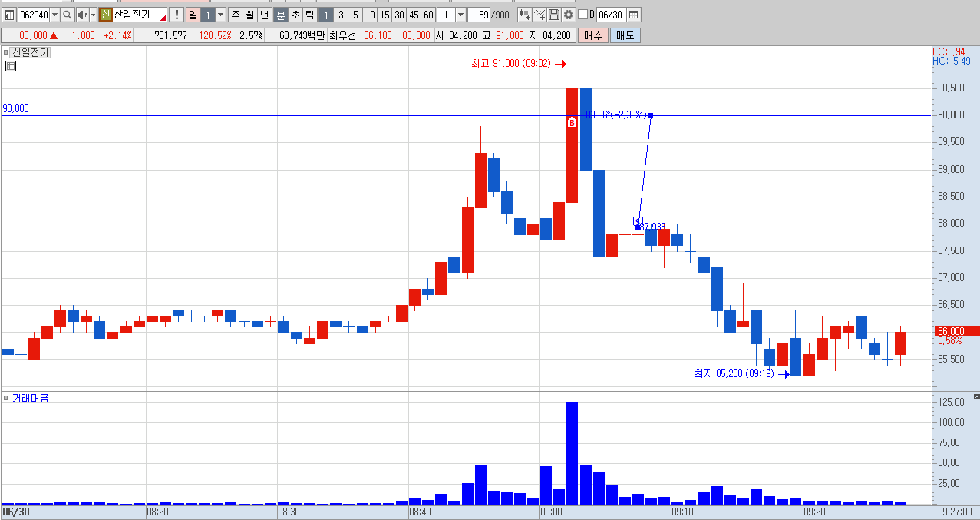Click the +2.14% change rate value
Screen dimensions: 980x520
(117, 35)
